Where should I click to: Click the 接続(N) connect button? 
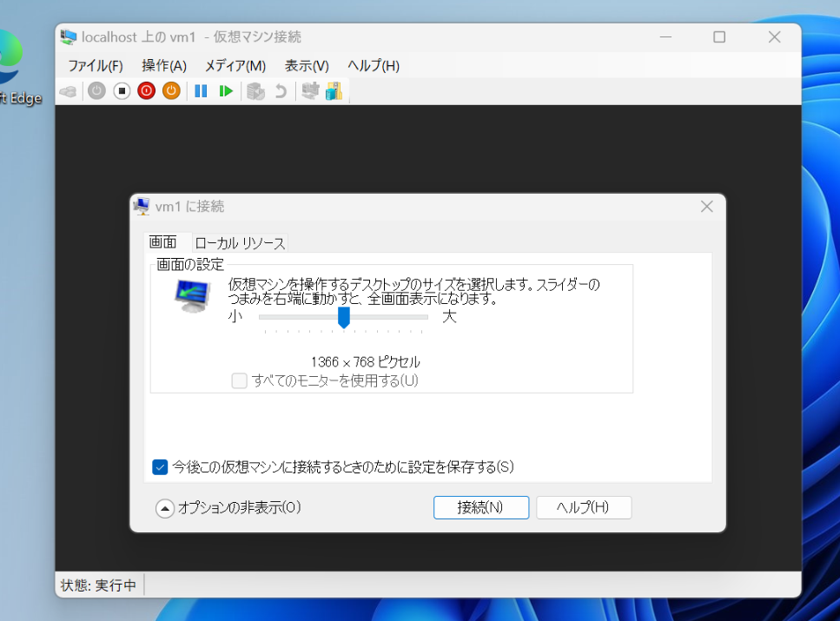pyautogui.click(x=481, y=507)
